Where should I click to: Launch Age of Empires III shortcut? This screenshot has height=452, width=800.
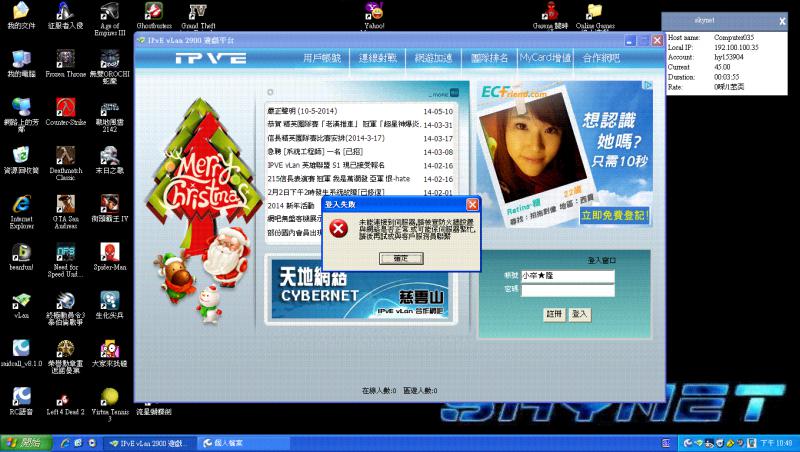click(x=109, y=18)
